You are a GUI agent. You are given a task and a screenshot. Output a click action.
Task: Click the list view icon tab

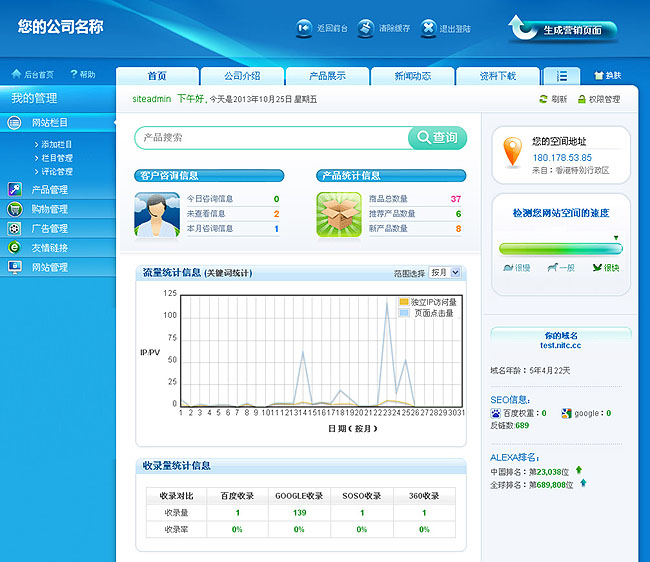(x=561, y=76)
